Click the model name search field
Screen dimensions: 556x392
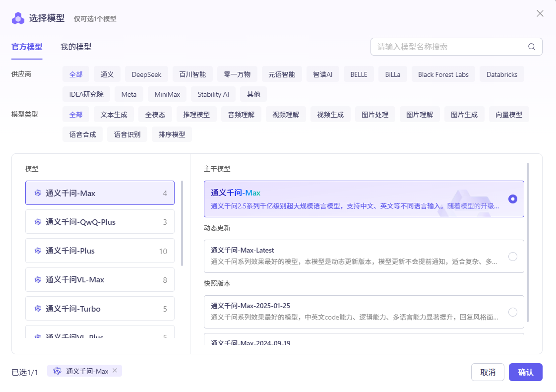456,47
